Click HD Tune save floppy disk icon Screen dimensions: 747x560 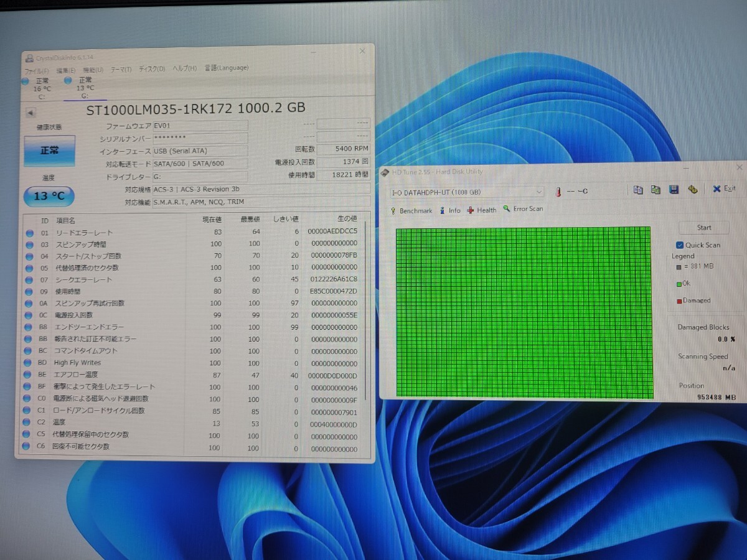(674, 189)
